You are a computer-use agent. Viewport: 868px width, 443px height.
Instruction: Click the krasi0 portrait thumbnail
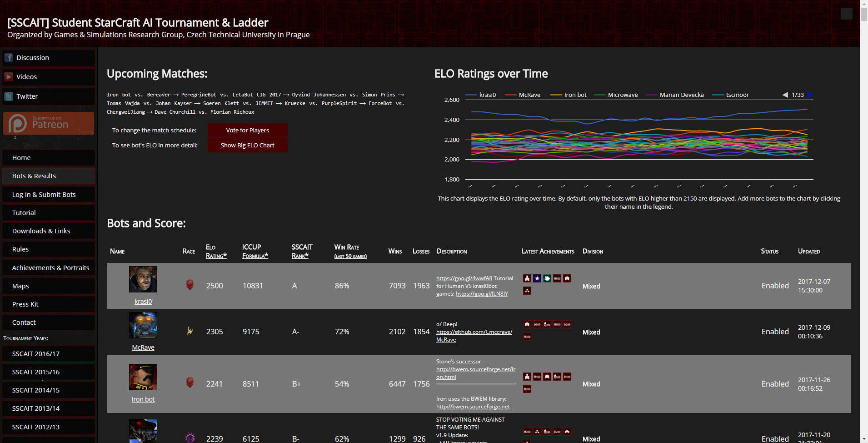(x=143, y=279)
